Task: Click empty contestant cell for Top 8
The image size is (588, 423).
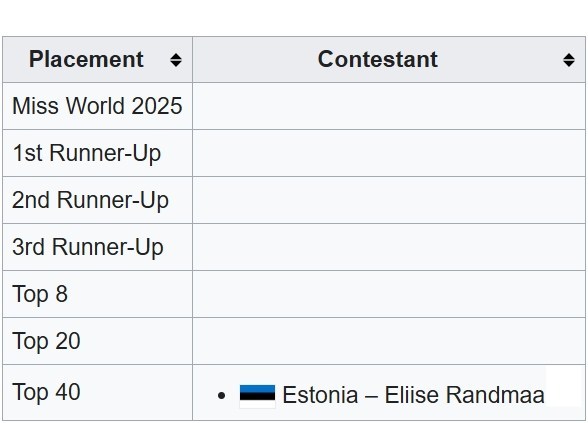Action: coord(389,294)
